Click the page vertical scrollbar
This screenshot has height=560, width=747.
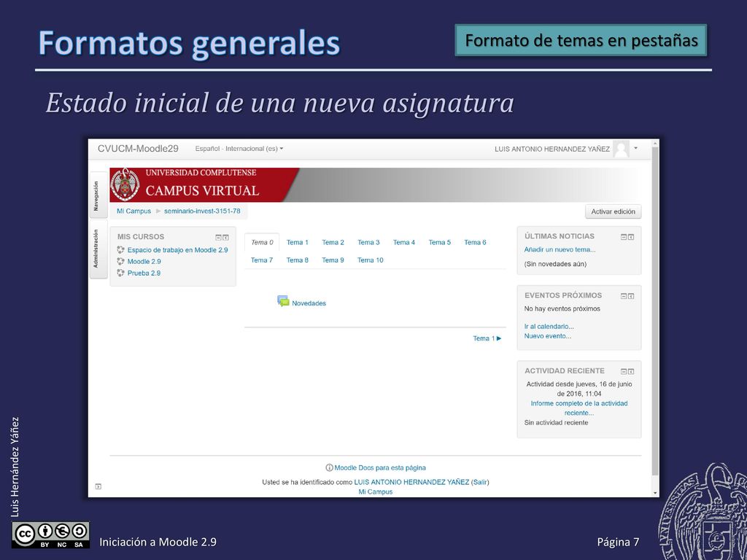655,311
